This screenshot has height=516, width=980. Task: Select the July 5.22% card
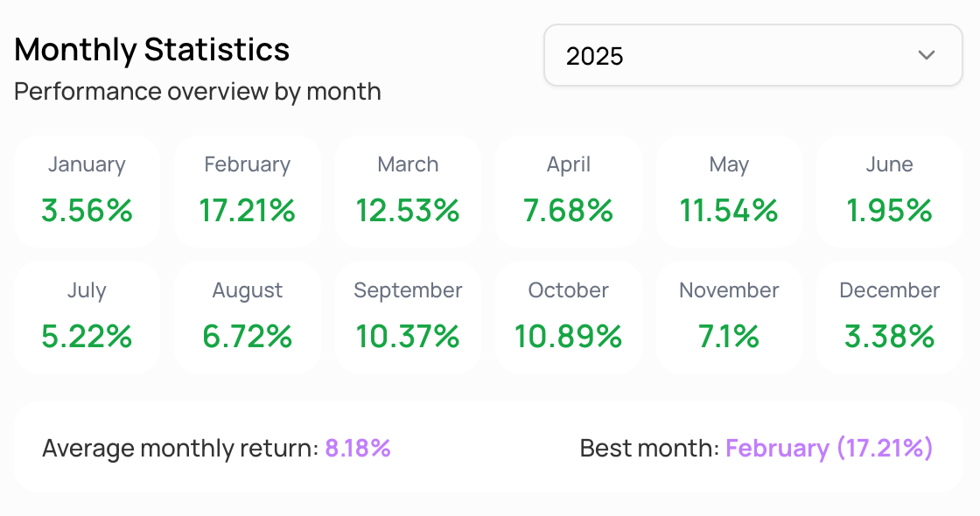pos(87,317)
